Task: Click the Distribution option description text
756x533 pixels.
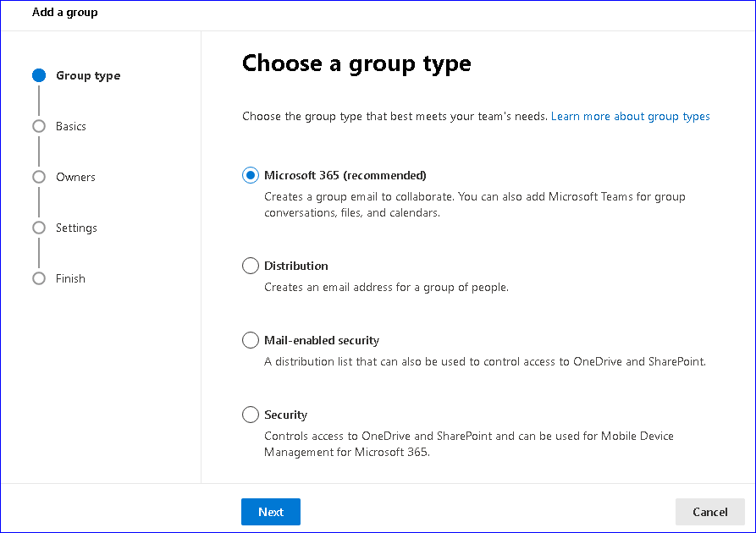Action: [x=386, y=287]
